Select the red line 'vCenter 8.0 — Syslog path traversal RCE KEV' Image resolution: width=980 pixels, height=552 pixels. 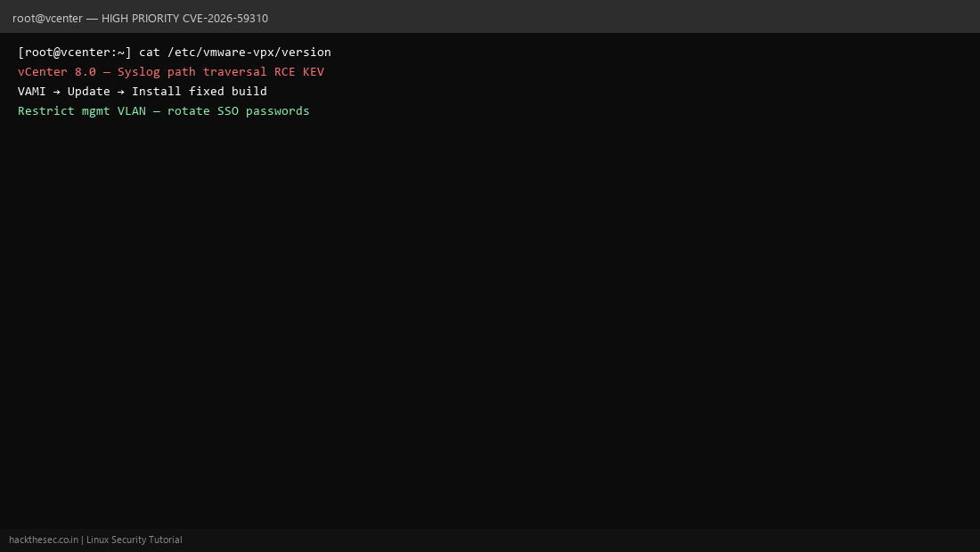tap(171, 72)
